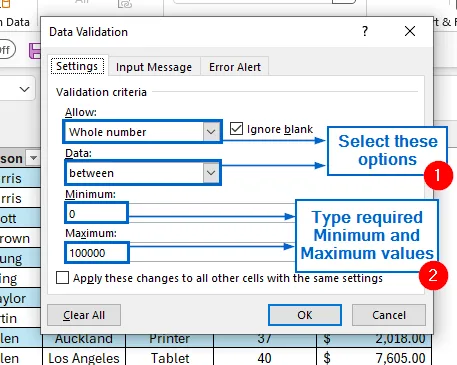
Task: Select the 7,605.00 amount cell
Action: [374, 358]
